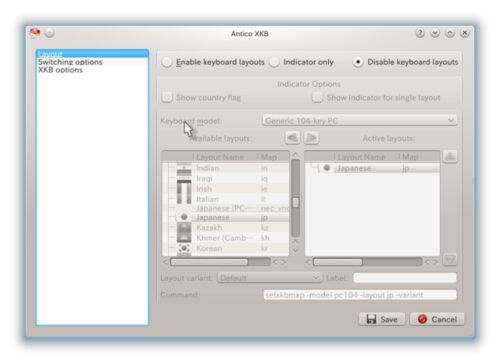Screen dimensions: 500x363
Task: Click the window app icon in title bar
Action: [35, 33]
